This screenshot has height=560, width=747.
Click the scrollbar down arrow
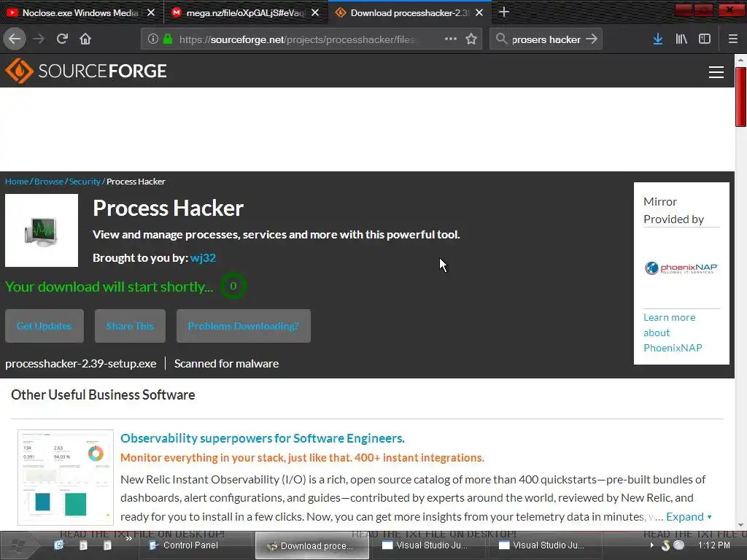740,525
